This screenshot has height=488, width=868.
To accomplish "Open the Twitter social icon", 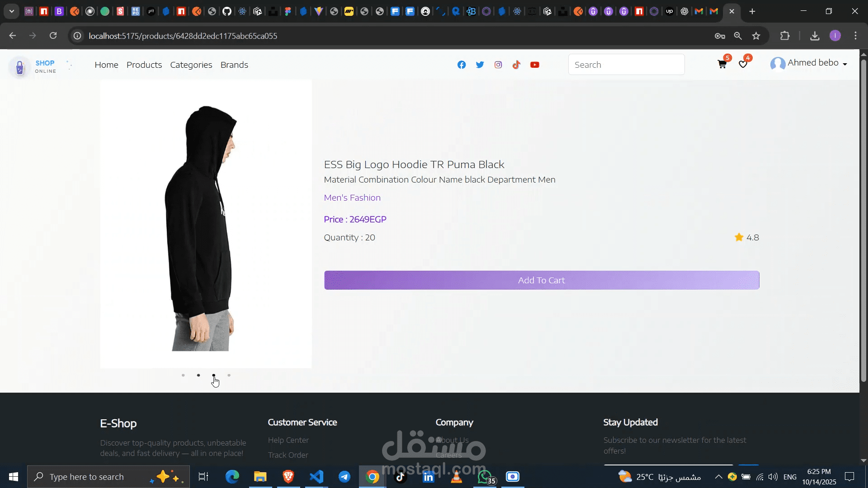I will tap(480, 65).
